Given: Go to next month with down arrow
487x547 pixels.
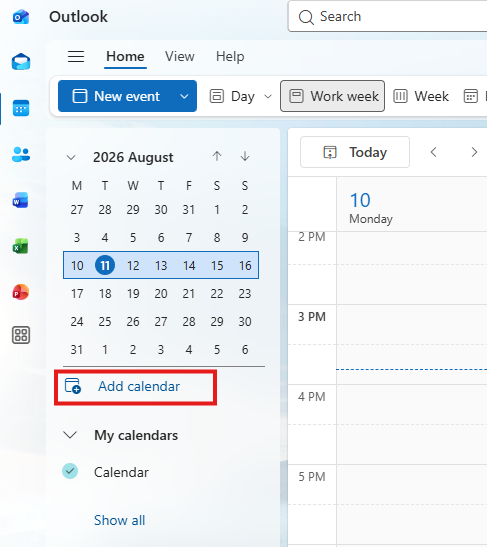Looking at the screenshot, I should (245, 156).
